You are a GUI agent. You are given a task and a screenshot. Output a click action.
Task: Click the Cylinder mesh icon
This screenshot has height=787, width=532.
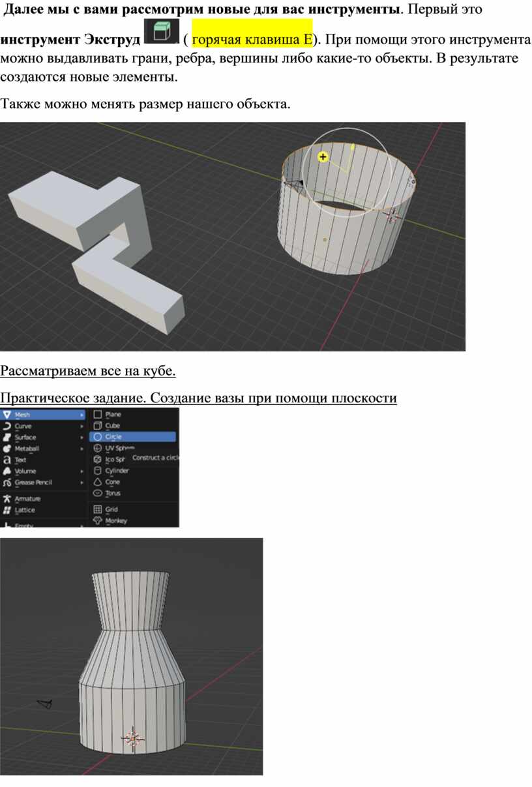point(97,470)
